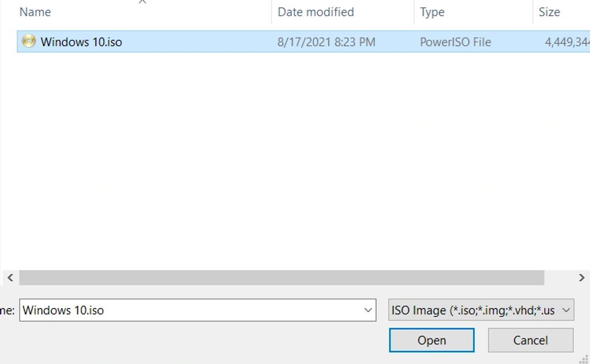Click the dialog resize grip in corner
The height and width of the screenshot is (364, 590).
click(584, 359)
